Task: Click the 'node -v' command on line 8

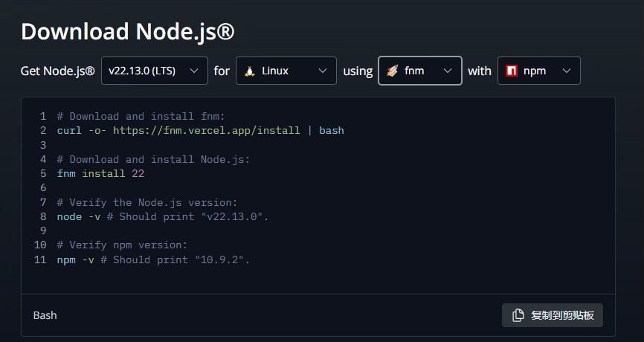Action: 79,217
